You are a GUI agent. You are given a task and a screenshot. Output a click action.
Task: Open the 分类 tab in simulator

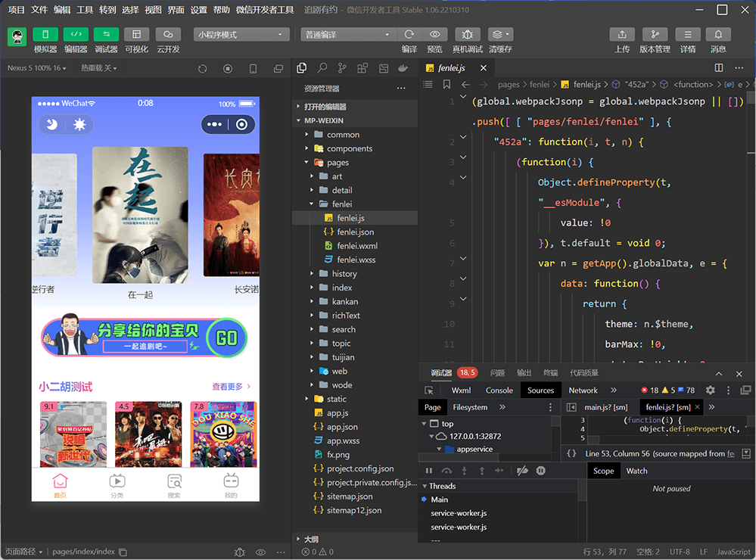click(x=117, y=486)
